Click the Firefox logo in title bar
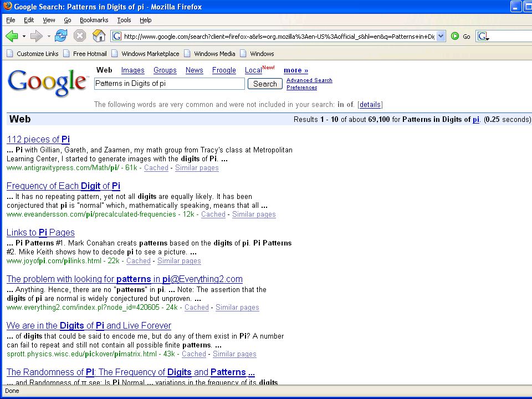Viewport: 532px width, 399px height. tap(7, 6)
